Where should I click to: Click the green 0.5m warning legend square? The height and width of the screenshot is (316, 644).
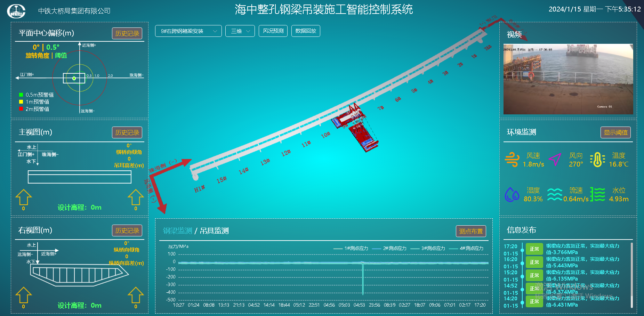(21, 95)
